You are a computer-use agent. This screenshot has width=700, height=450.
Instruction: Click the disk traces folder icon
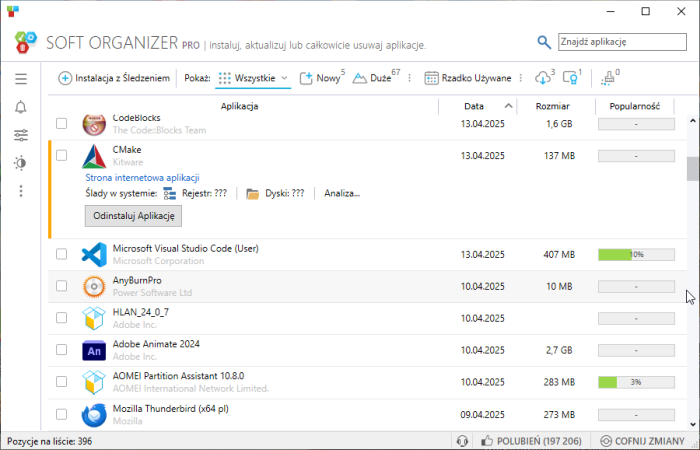click(x=253, y=194)
